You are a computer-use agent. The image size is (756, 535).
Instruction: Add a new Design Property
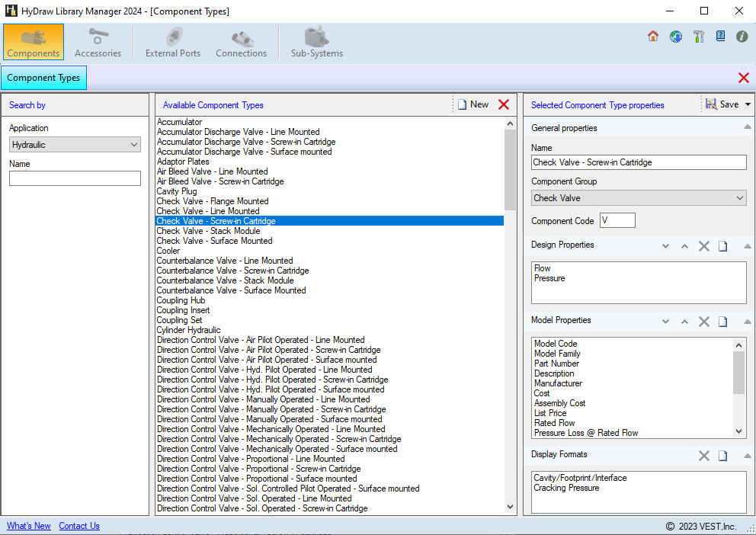pos(722,246)
